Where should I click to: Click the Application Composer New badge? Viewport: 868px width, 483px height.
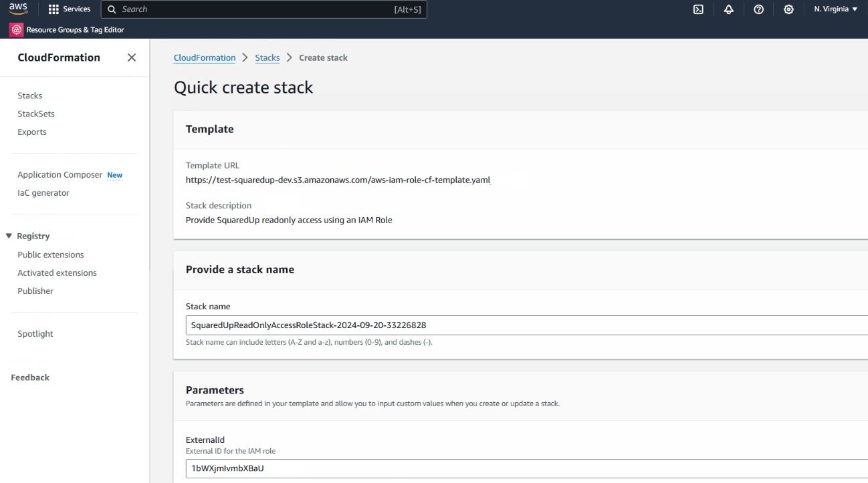click(x=114, y=175)
